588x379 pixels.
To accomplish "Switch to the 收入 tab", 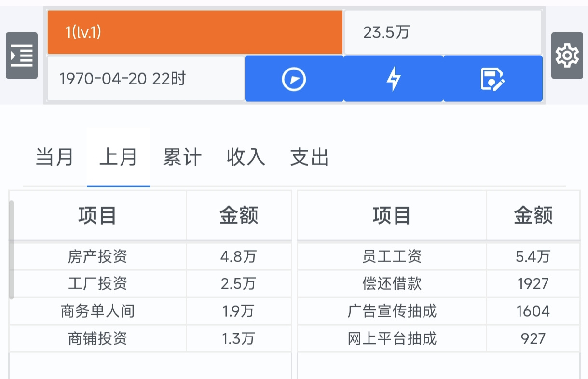I will (246, 157).
